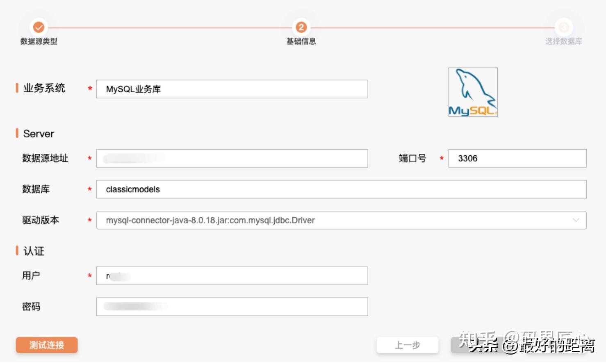Click the chevron at the end of 驱动版本 field
606x364 pixels.
[576, 220]
